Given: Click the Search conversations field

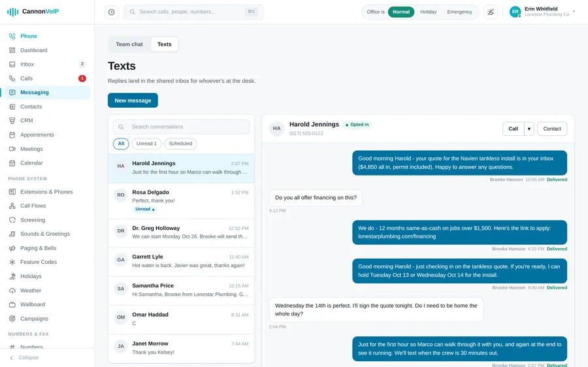Looking at the screenshot, I should [x=181, y=127].
